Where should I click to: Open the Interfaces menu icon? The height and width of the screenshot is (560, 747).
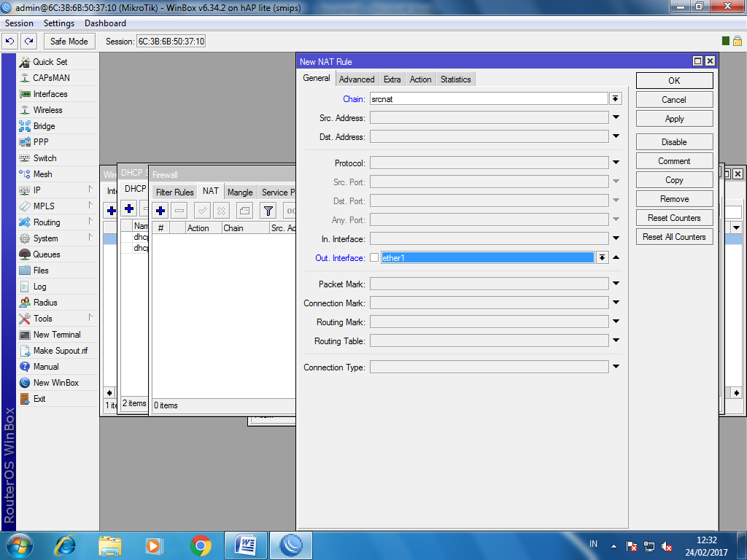pos(24,94)
